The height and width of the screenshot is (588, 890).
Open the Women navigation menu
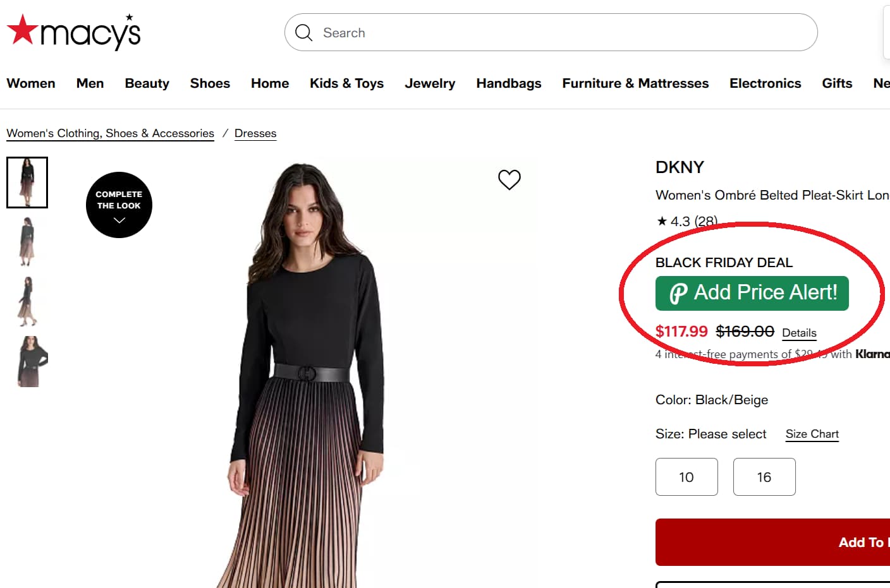[x=30, y=83]
